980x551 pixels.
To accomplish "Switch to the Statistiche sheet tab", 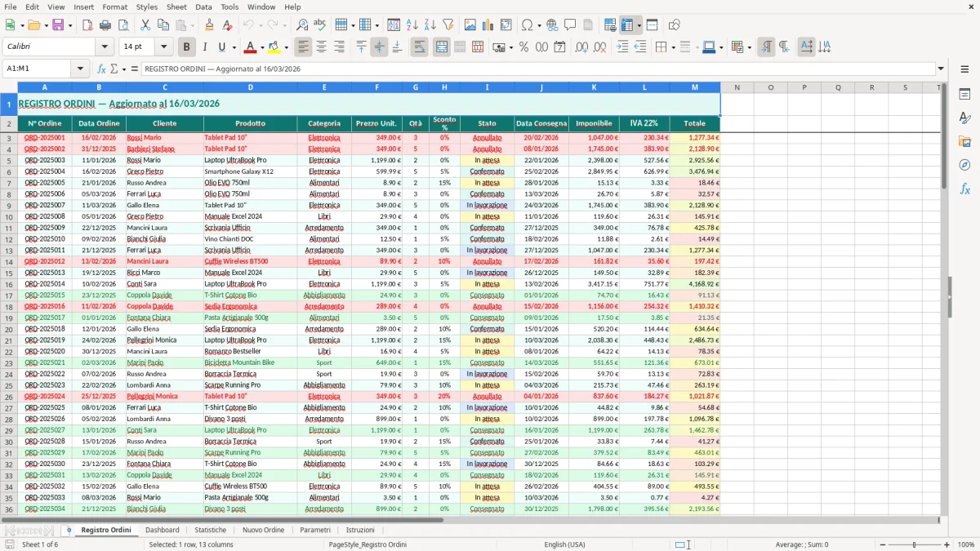I will pos(210,530).
